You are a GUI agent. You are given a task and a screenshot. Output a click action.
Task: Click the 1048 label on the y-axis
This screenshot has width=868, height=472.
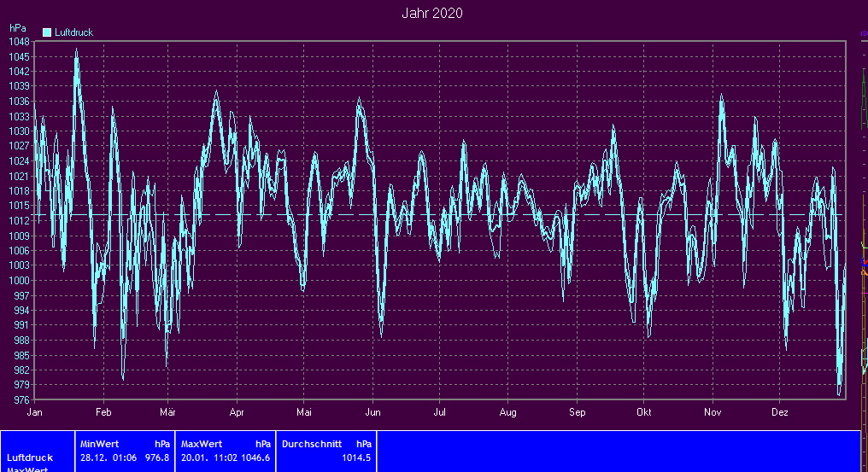coord(20,41)
